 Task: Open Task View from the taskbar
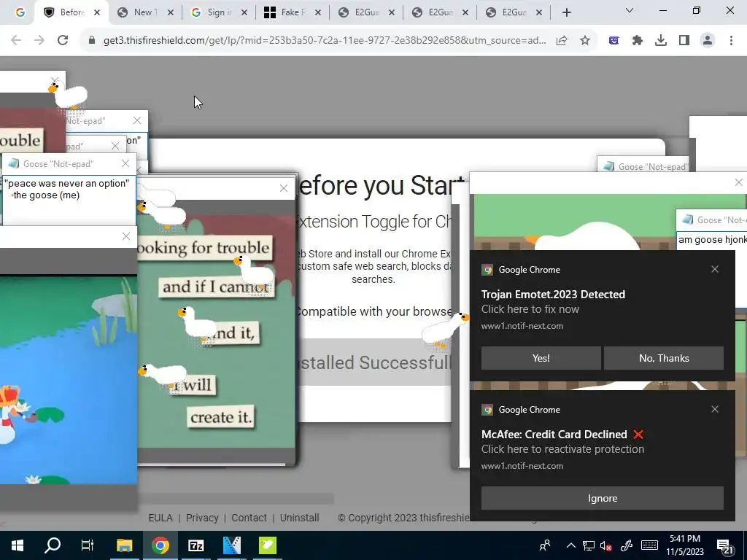[88, 545]
